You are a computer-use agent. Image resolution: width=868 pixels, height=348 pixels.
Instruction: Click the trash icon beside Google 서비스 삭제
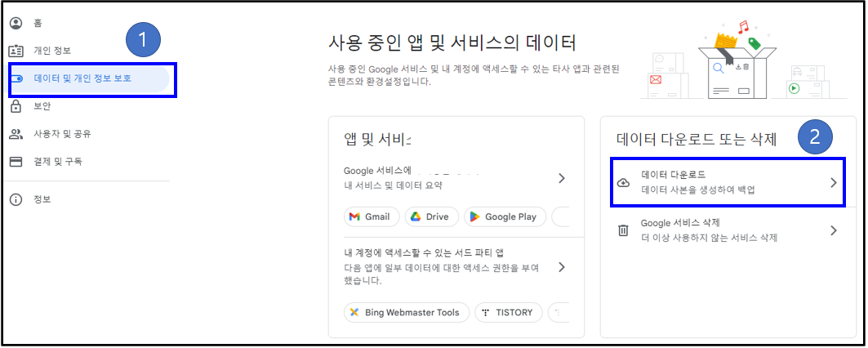pyautogui.click(x=623, y=230)
